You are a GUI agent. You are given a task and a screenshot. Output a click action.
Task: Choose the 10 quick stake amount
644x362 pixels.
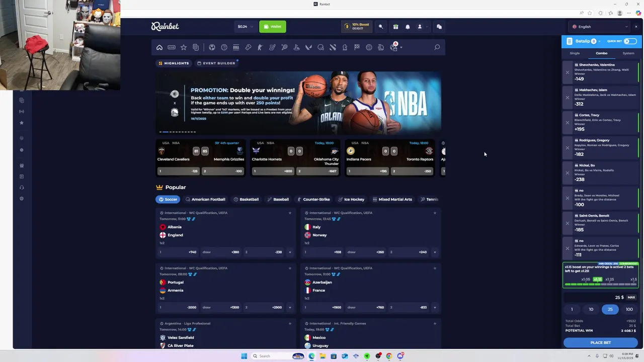(591, 309)
